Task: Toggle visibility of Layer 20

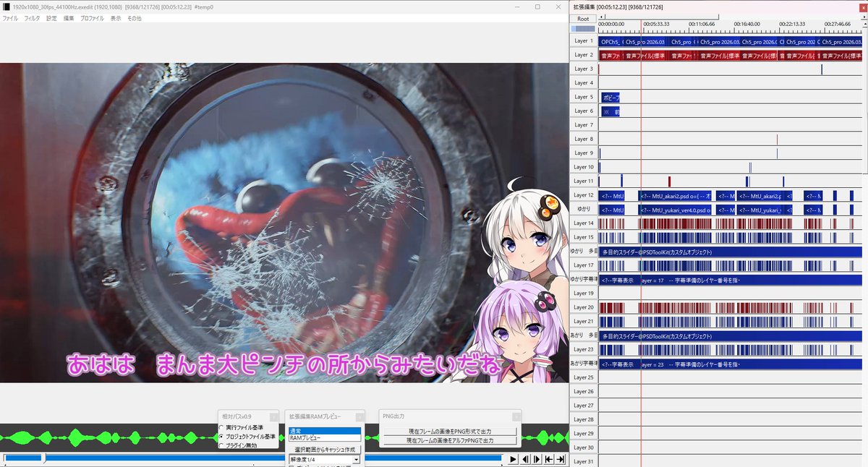Action: pyautogui.click(x=583, y=307)
